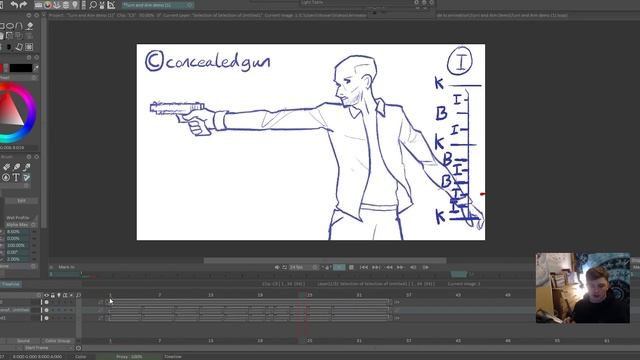
Task: Select the Text tool
Action: [x=16, y=178]
